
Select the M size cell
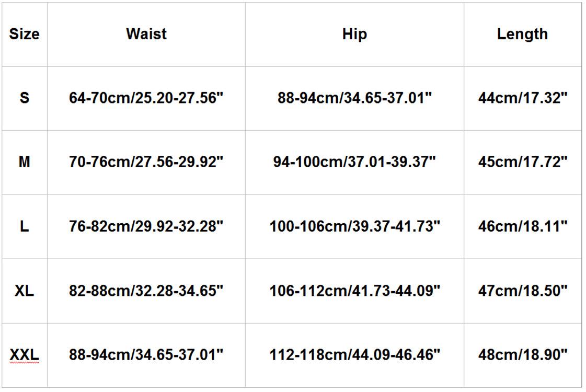point(24,162)
